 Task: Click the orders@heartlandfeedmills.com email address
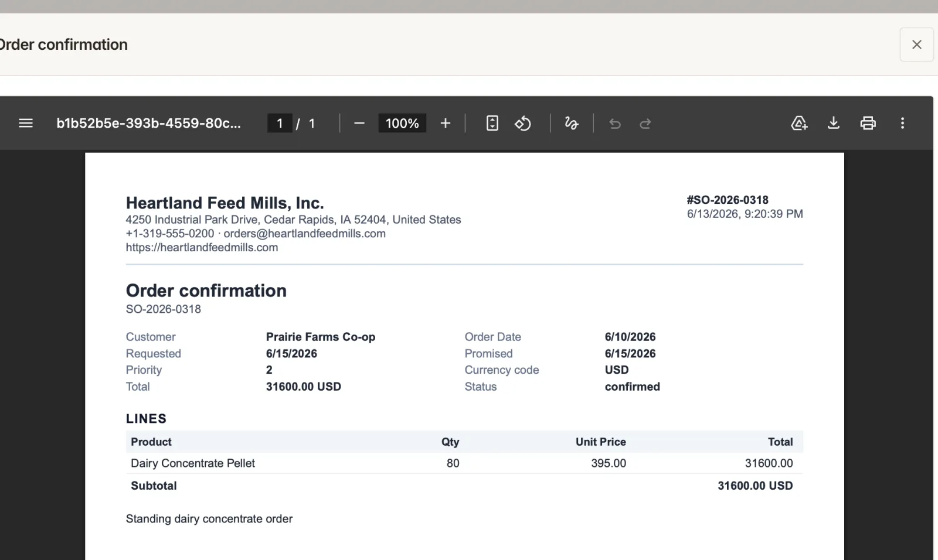[x=305, y=233]
